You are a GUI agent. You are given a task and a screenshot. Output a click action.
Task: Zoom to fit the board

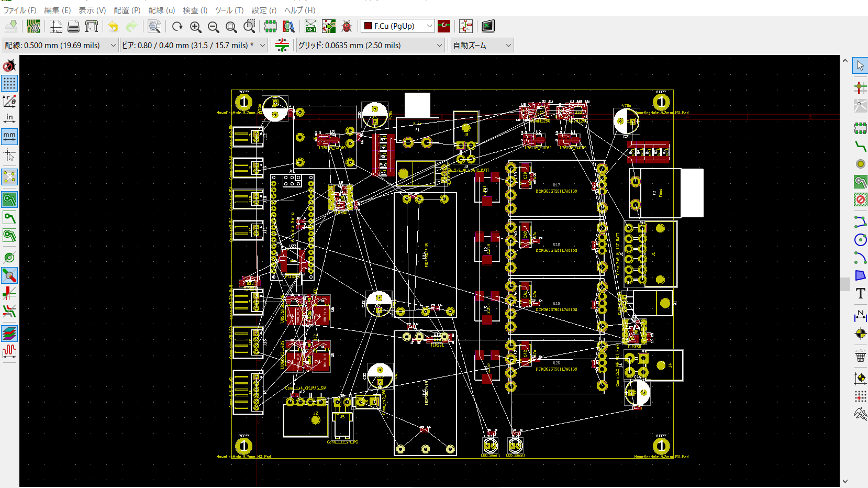pos(231,26)
